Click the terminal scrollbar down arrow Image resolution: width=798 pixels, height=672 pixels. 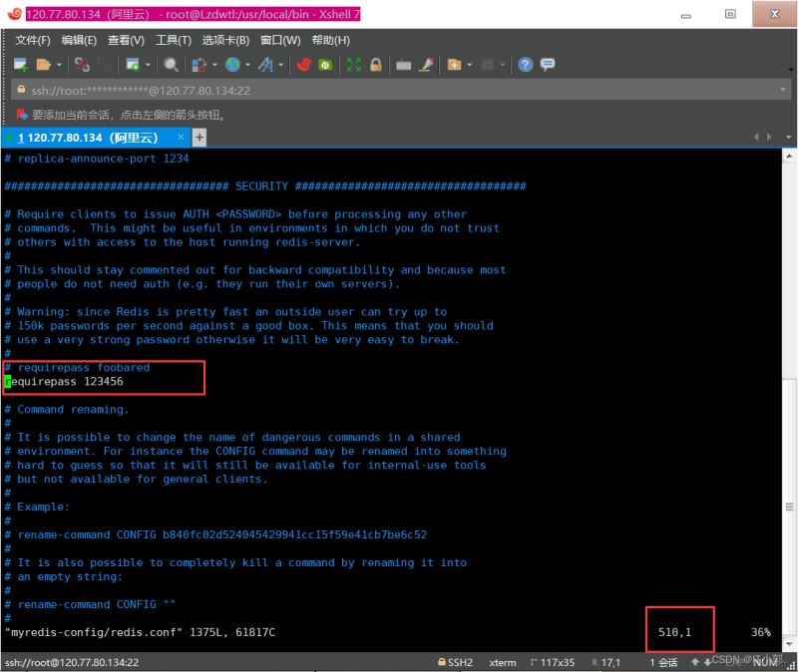tap(789, 645)
